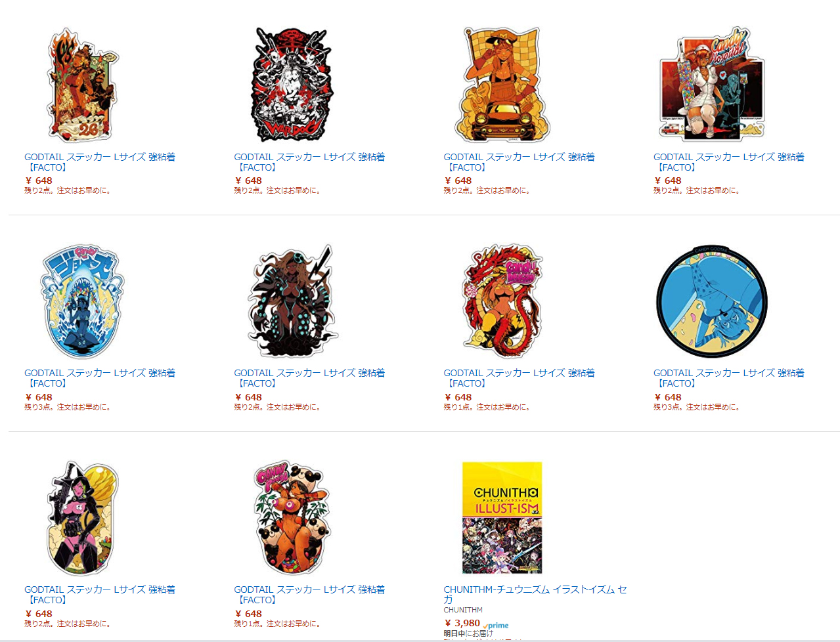
Task: Open the red dragon sticker image
Action: point(502,301)
